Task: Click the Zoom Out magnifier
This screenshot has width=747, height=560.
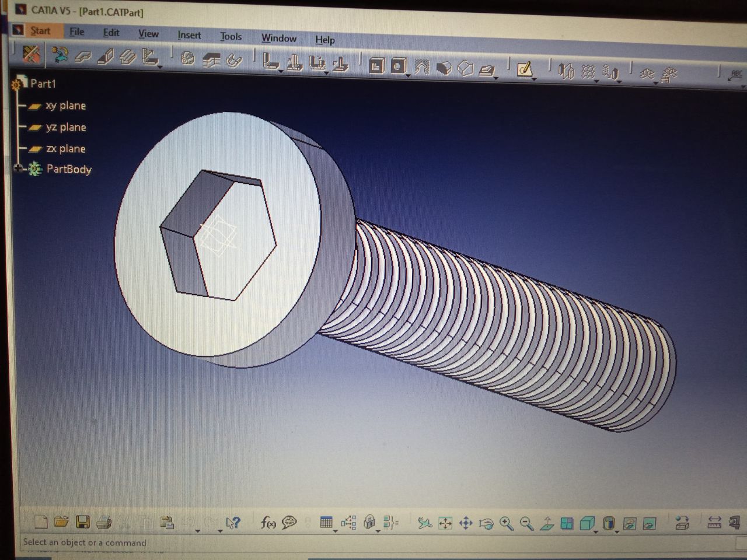Action: 526,524
